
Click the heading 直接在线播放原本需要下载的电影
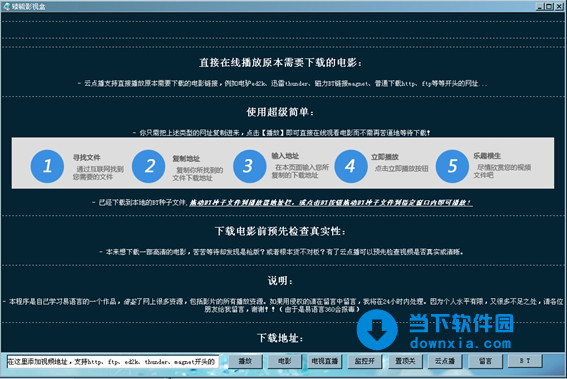[280, 63]
